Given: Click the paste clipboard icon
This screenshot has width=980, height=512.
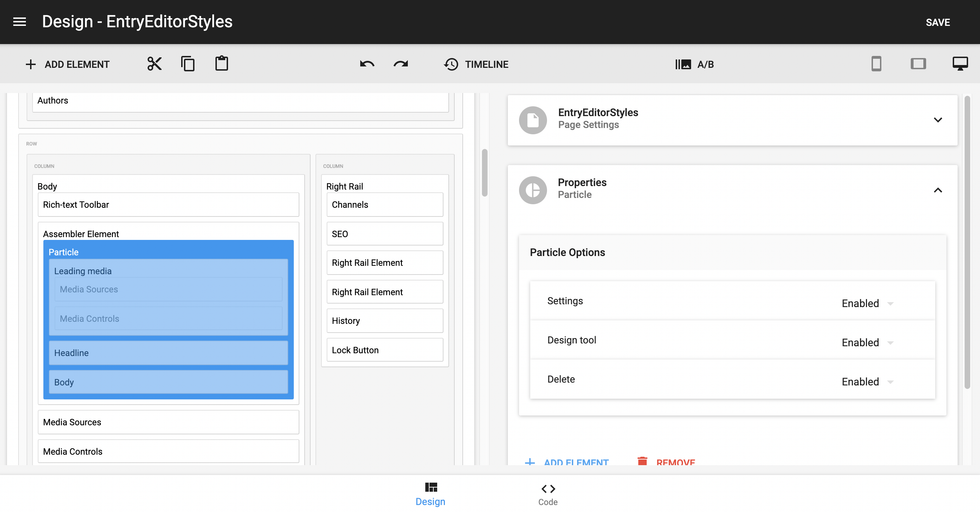Looking at the screenshot, I should 222,64.
